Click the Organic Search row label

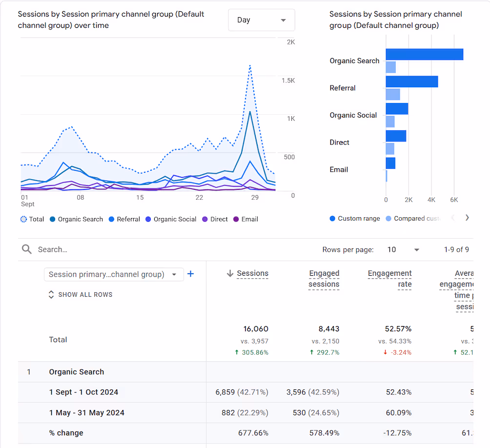point(77,372)
